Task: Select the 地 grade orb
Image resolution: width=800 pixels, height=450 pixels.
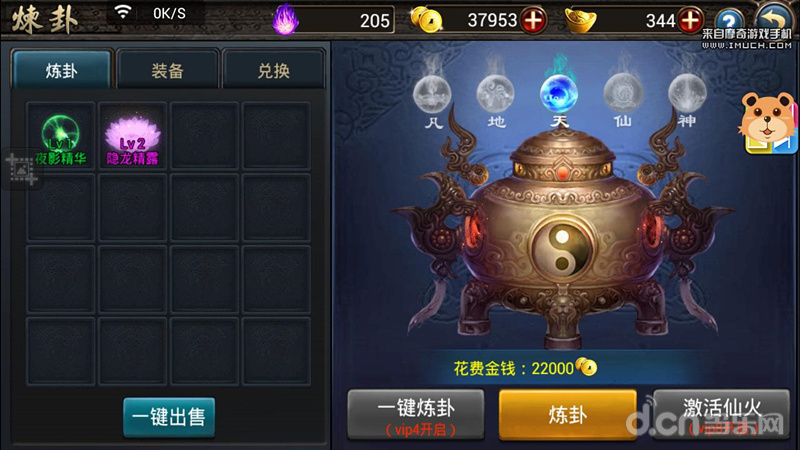Action: [x=495, y=94]
